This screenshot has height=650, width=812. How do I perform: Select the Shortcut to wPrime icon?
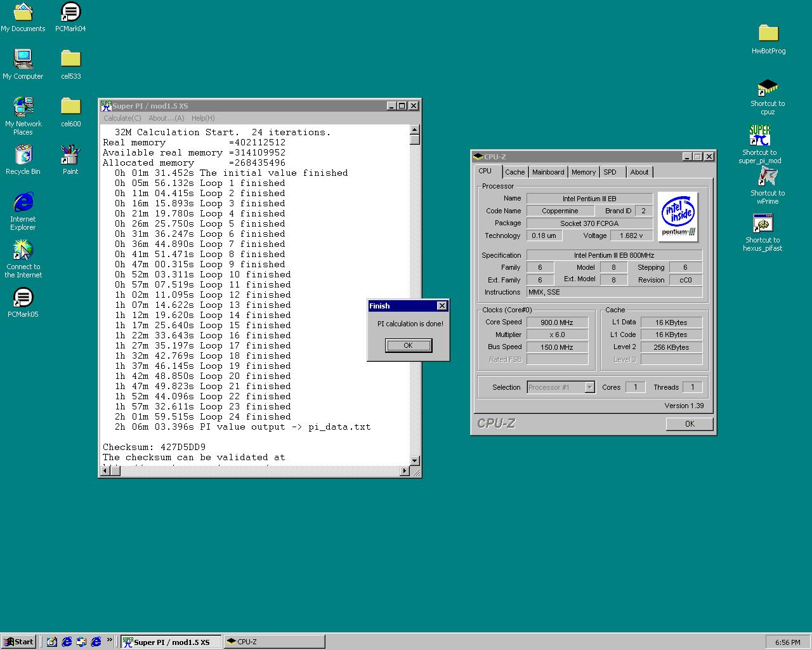[x=768, y=186]
